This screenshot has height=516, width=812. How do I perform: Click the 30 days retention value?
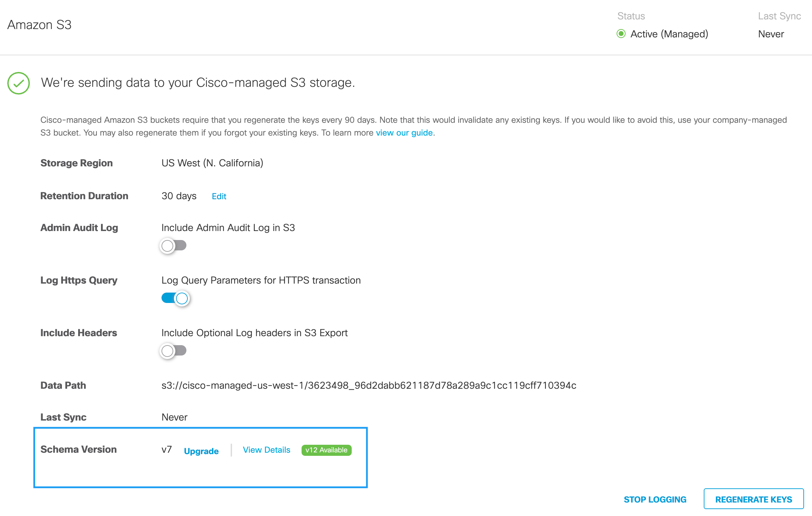(x=179, y=196)
